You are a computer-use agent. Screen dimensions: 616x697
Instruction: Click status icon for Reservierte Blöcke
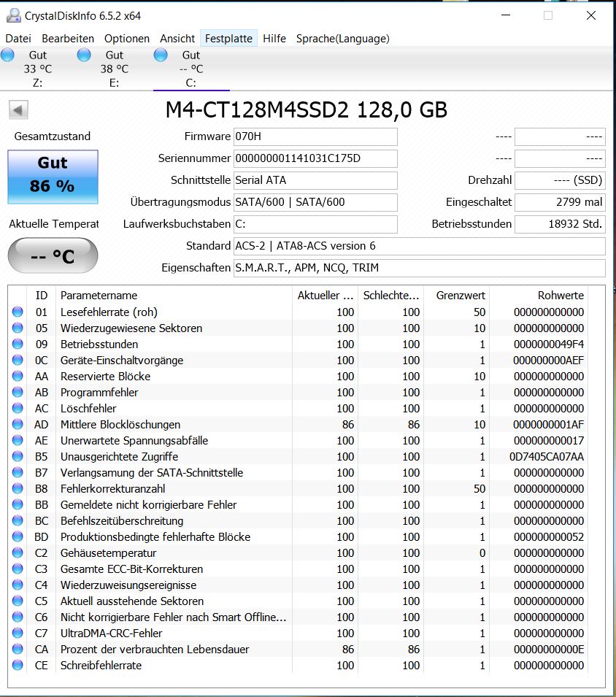(x=18, y=376)
